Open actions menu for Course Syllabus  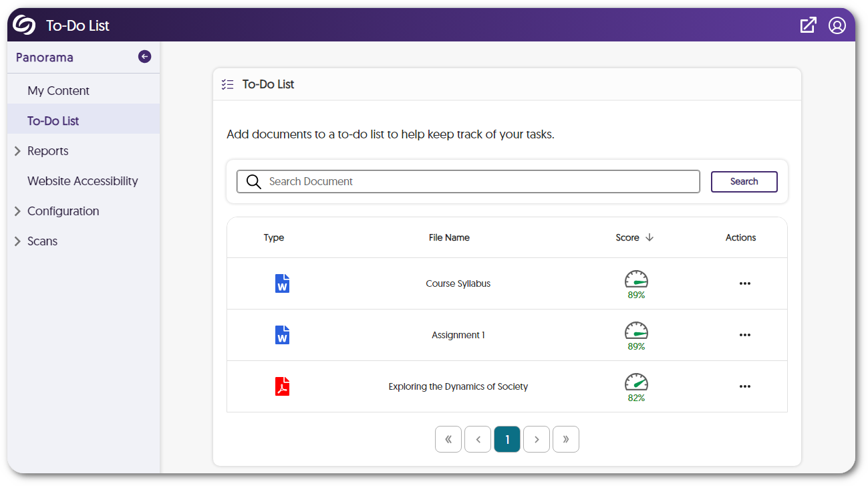point(744,283)
